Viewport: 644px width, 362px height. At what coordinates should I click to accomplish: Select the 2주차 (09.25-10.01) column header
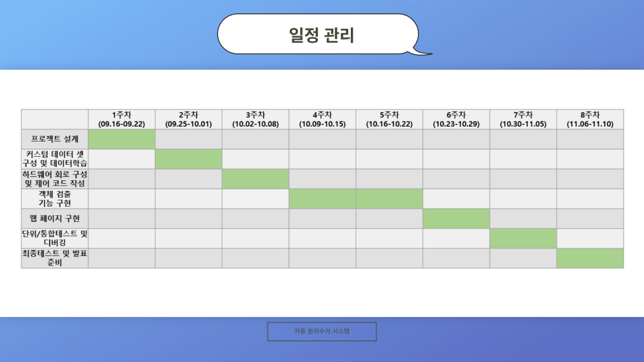[189, 119]
